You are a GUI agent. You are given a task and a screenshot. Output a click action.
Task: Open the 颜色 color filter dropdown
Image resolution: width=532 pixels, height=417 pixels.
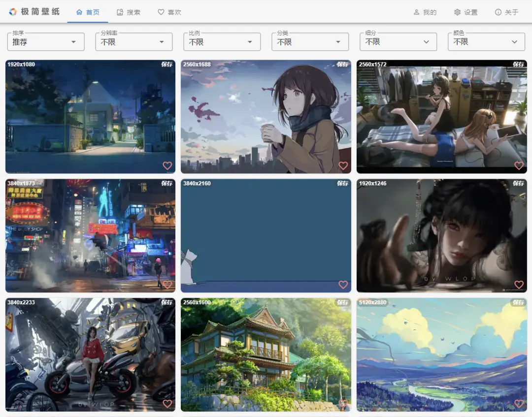pos(486,42)
